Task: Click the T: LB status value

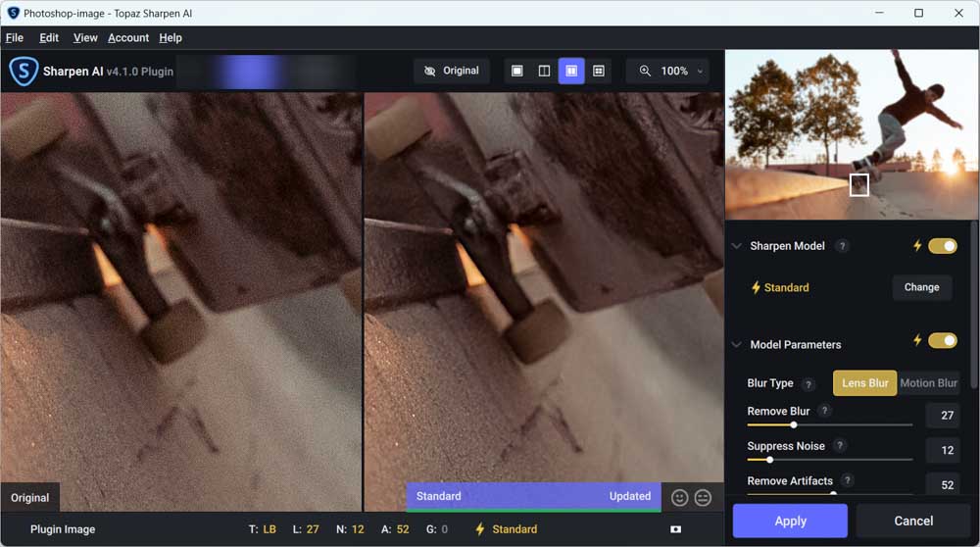Action: (x=262, y=529)
